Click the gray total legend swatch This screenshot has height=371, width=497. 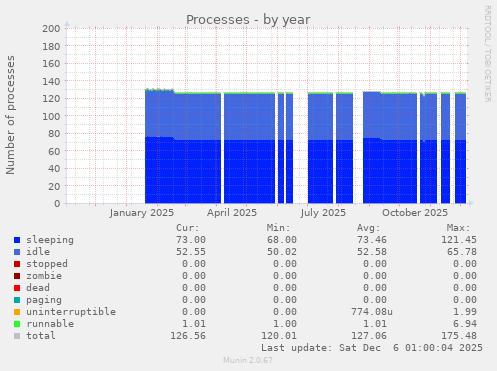click(x=17, y=336)
